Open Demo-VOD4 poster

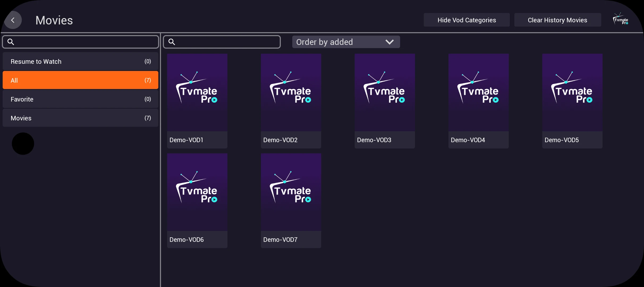tap(478, 92)
